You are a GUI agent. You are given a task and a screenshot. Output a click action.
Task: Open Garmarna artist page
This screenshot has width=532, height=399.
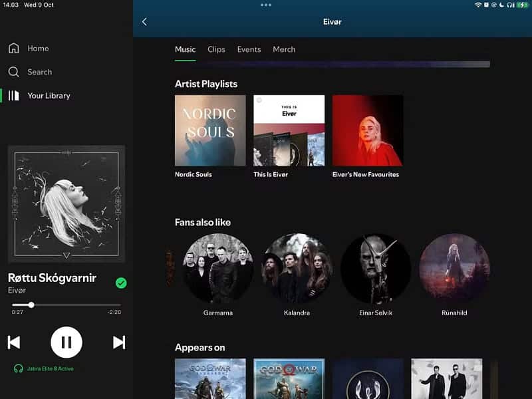pyautogui.click(x=218, y=268)
